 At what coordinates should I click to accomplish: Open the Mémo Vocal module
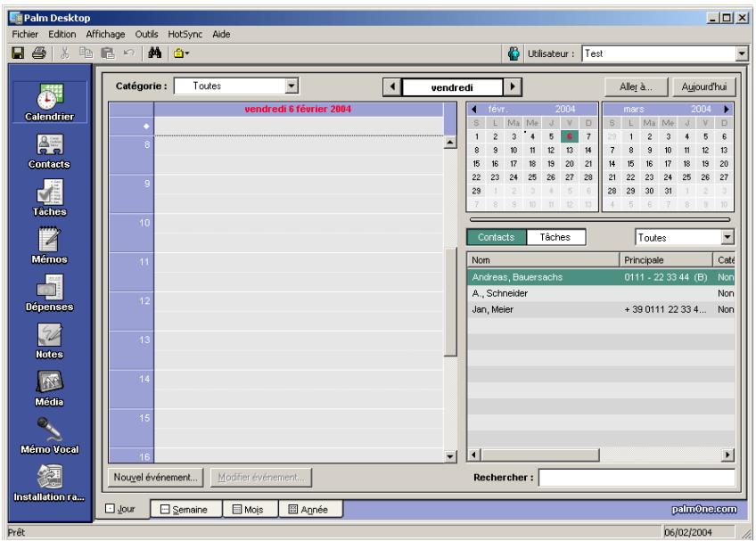pyautogui.click(x=50, y=436)
